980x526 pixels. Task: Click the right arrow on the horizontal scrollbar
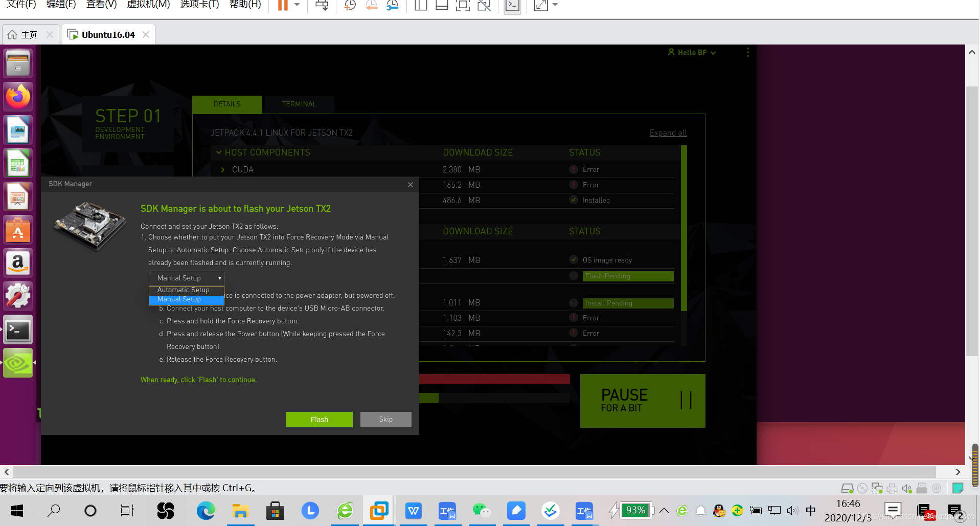[958, 472]
